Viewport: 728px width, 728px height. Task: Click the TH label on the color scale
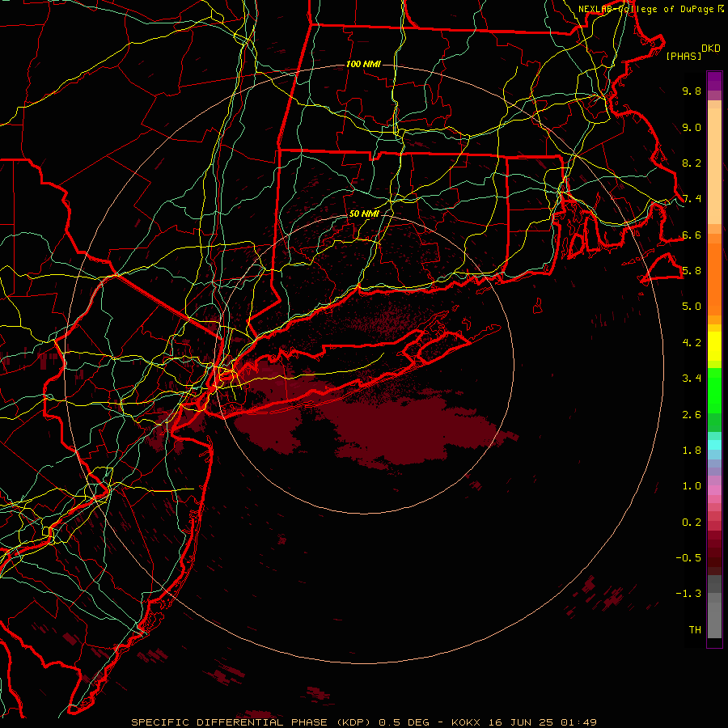[x=695, y=630]
